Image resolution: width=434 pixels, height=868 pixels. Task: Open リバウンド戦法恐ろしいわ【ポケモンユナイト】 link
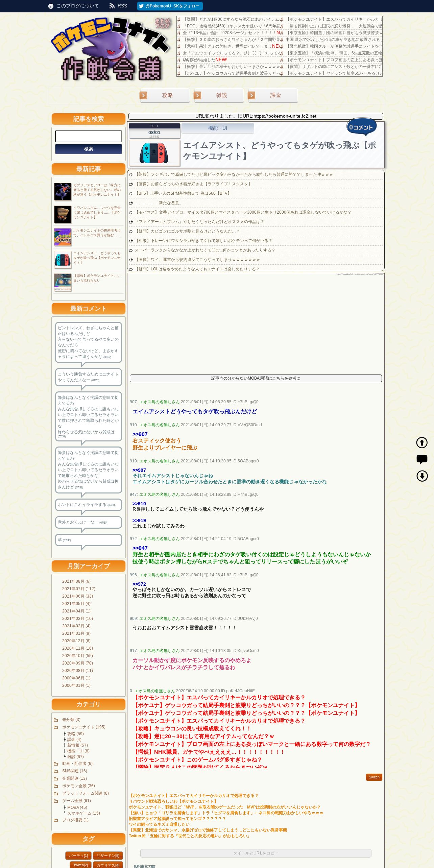173,801
